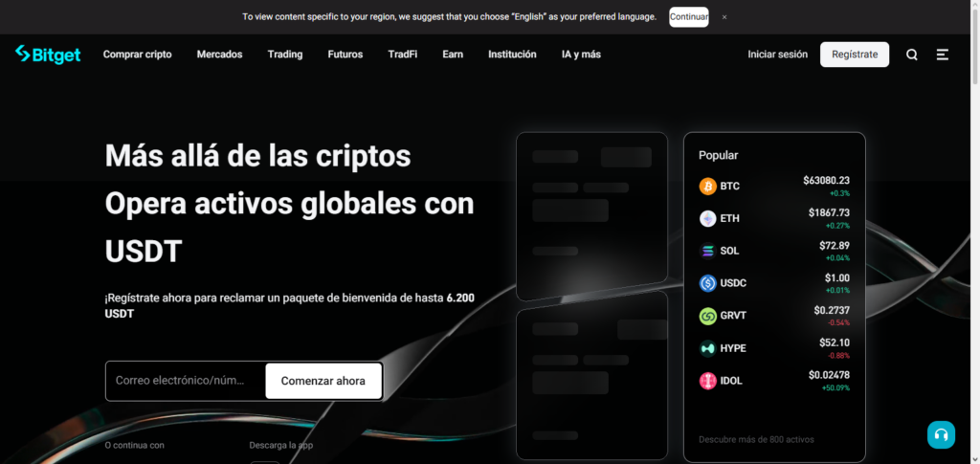Open the Earn menu
Image resolution: width=980 pixels, height=464 pixels.
click(x=453, y=55)
